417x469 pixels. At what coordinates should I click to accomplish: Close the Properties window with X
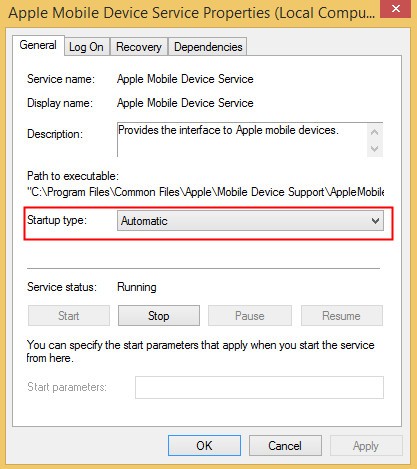point(396,9)
